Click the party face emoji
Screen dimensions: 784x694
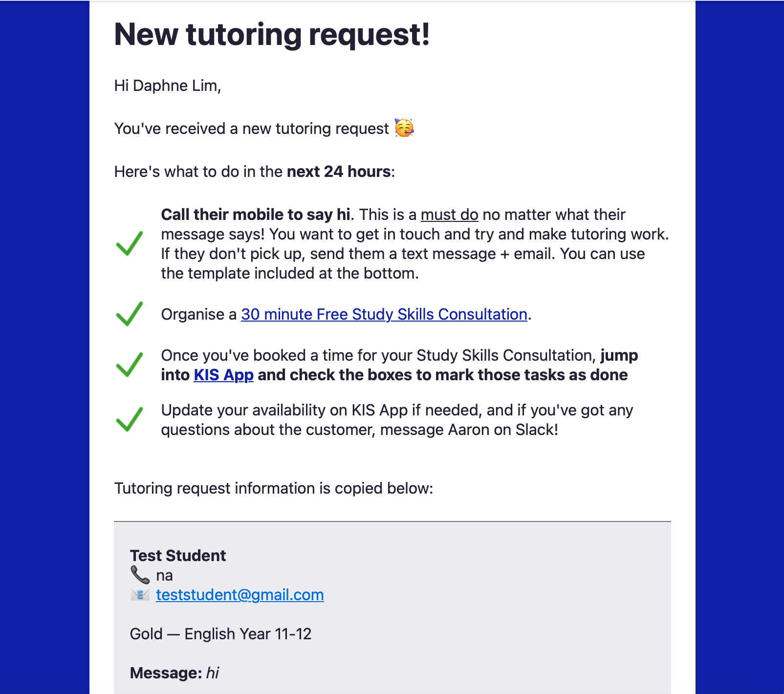pos(404,128)
